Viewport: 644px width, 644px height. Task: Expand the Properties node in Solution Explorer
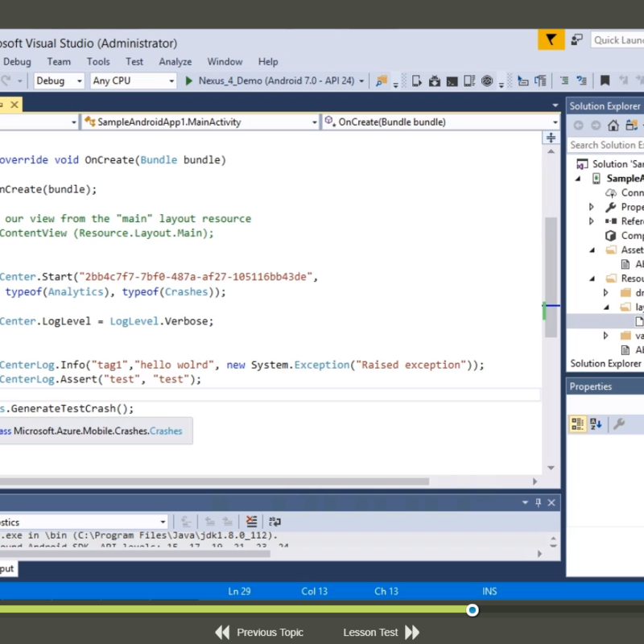(592, 207)
